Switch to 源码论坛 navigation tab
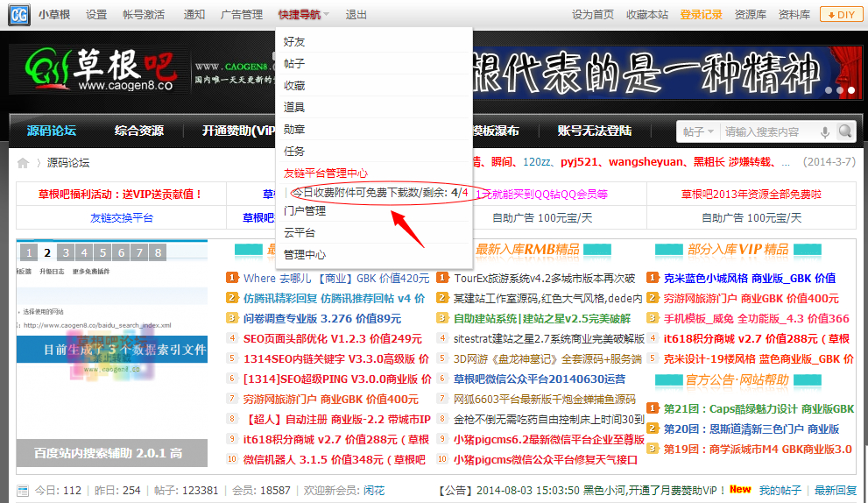This screenshot has height=503, width=868. pos(52,131)
